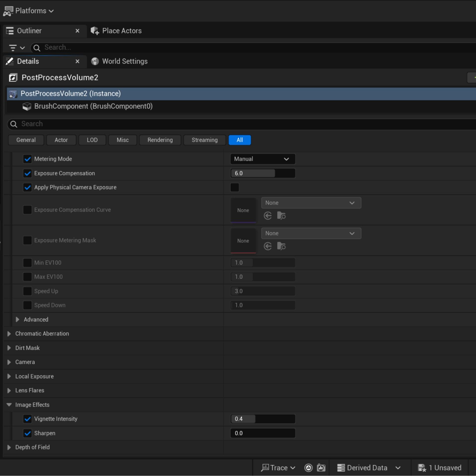Click use selected asset arrow for Exposure Metering Mask

(x=268, y=246)
